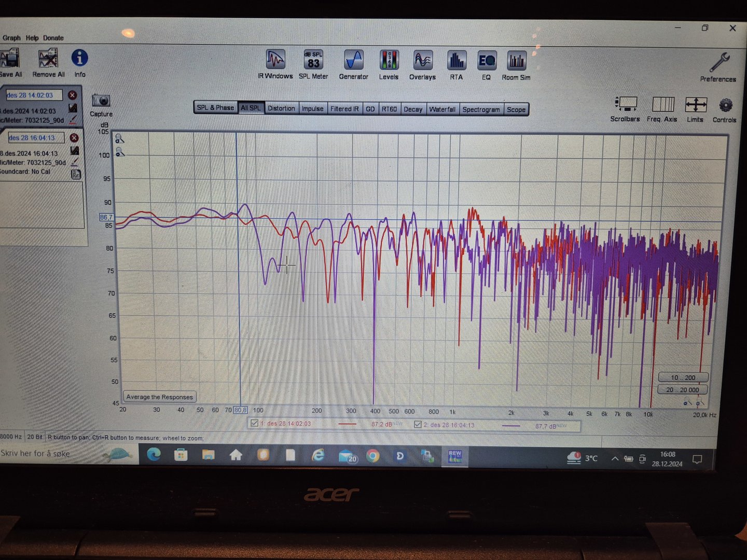
Task: Open the IR Windows tool
Action: pos(275,60)
